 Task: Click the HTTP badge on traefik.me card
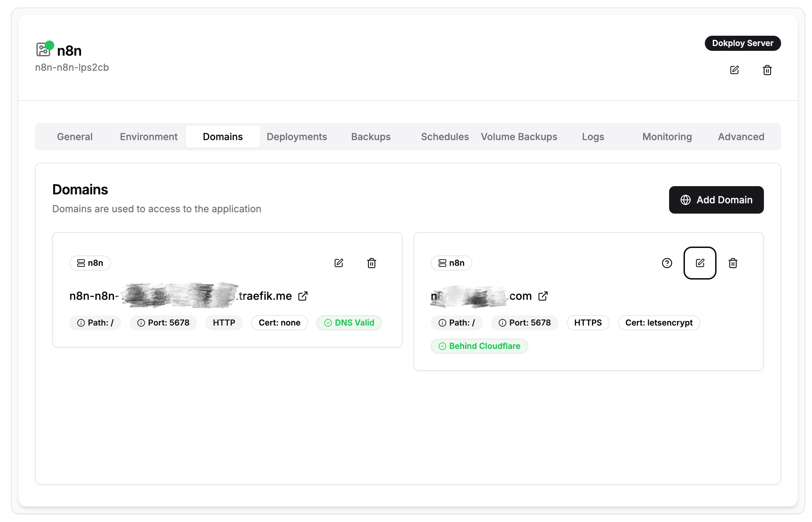[224, 323]
